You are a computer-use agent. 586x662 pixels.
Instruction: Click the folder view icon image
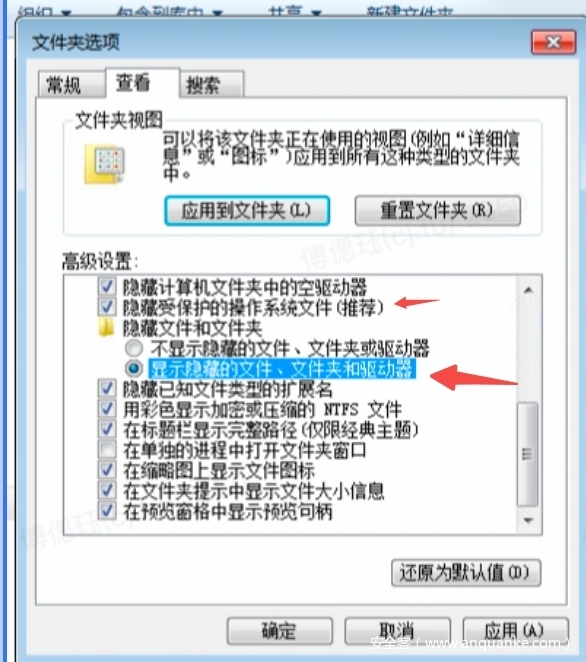[x=104, y=164]
